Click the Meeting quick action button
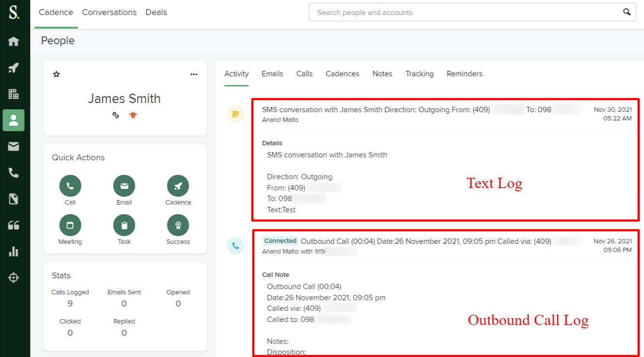This screenshot has height=357, width=644. click(x=70, y=225)
